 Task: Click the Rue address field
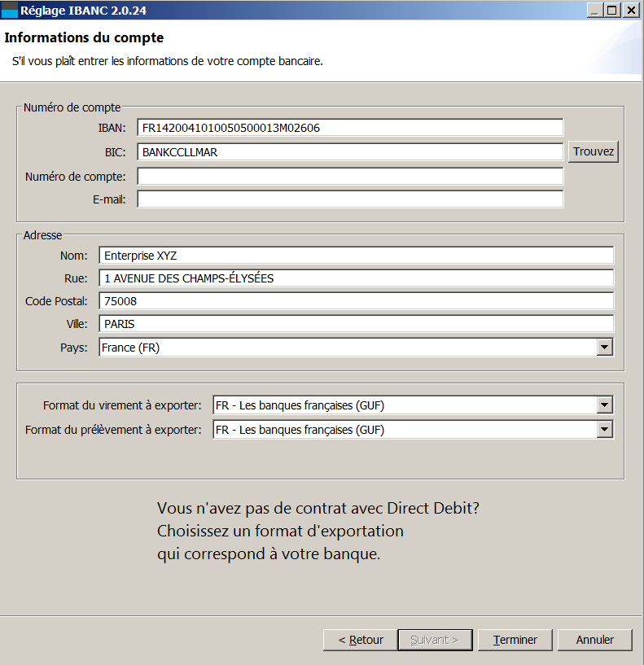point(357,278)
